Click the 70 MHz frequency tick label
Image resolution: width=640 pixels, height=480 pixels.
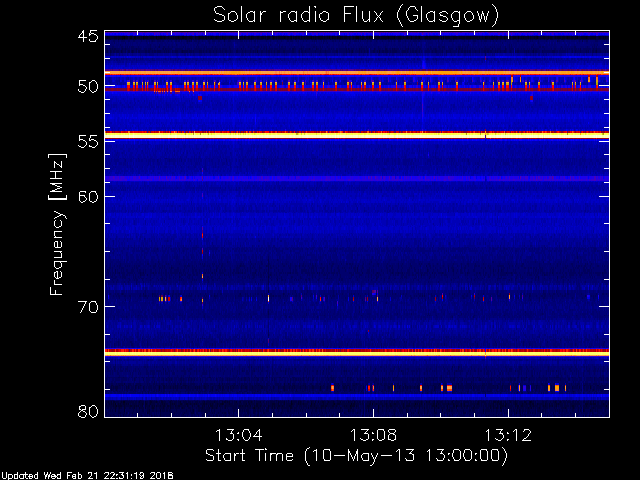click(x=88, y=307)
